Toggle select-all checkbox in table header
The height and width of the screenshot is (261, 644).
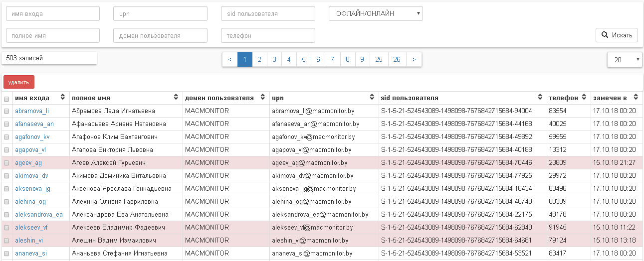pyautogui.click(x=6, y=99)
